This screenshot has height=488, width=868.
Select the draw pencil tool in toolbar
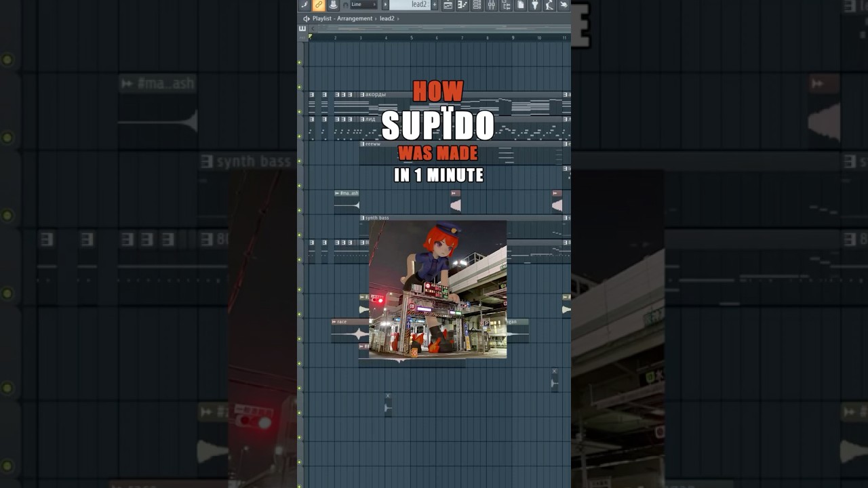(x=304, y=5)
